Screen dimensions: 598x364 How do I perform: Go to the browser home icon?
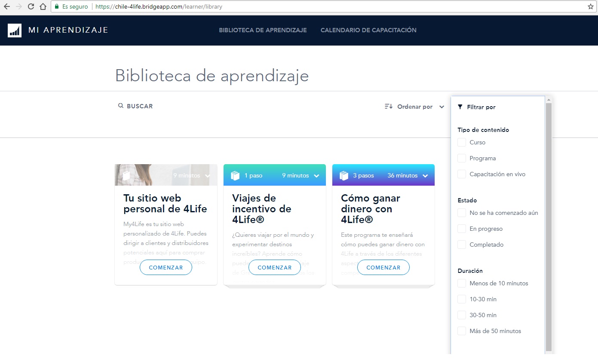43,7
